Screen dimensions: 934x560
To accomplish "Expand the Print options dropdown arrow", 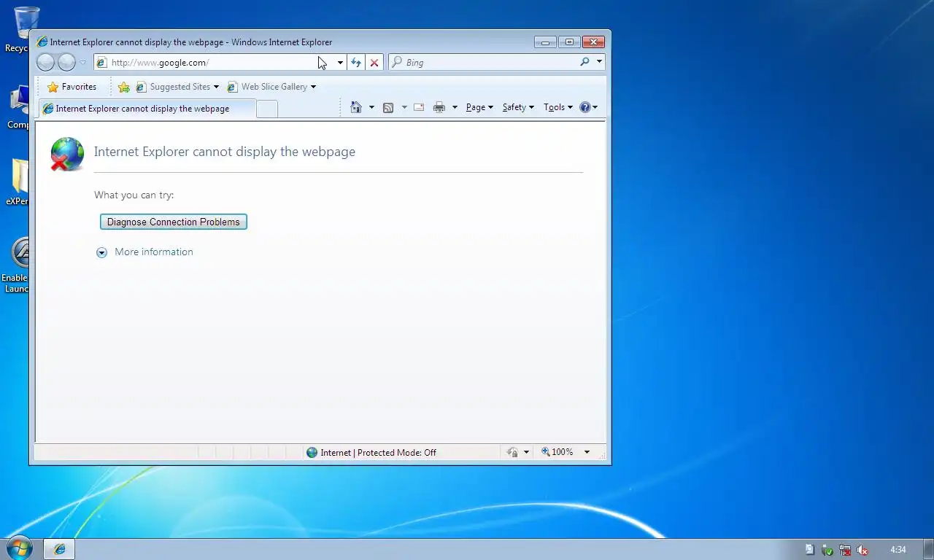I will pos(455,107).
